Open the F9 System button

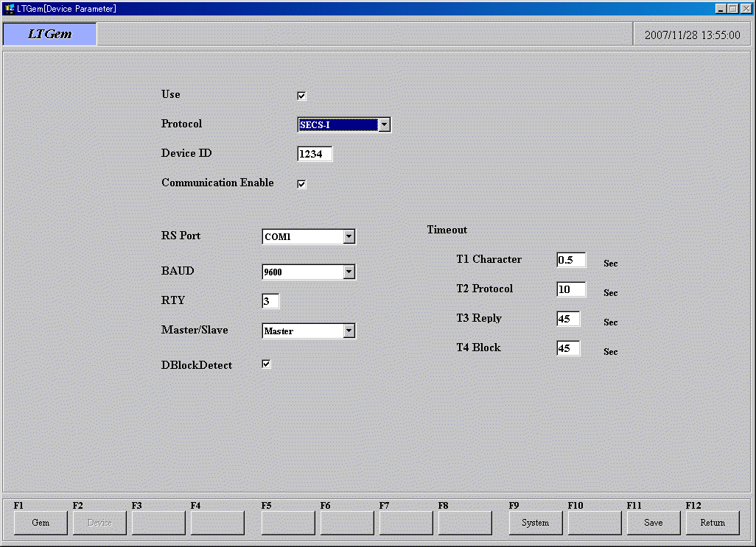(536, 523)
